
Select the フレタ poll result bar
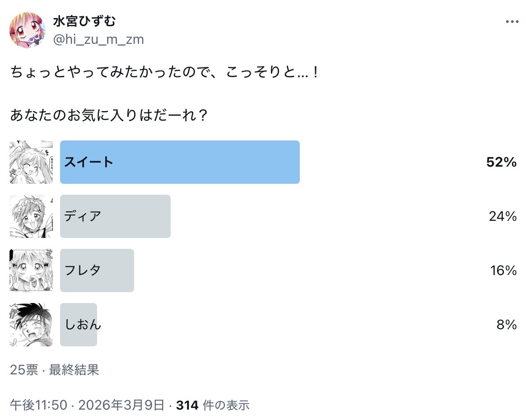[97, 271]
